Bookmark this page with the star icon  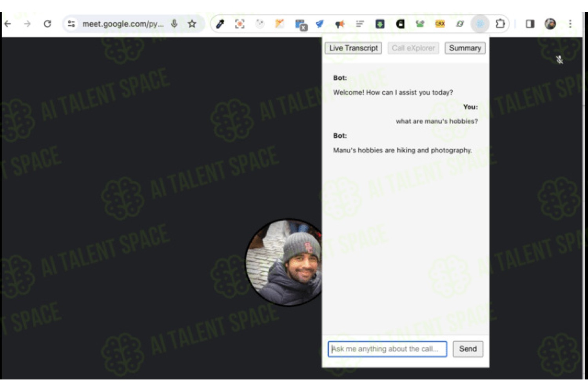pos(192,24)
